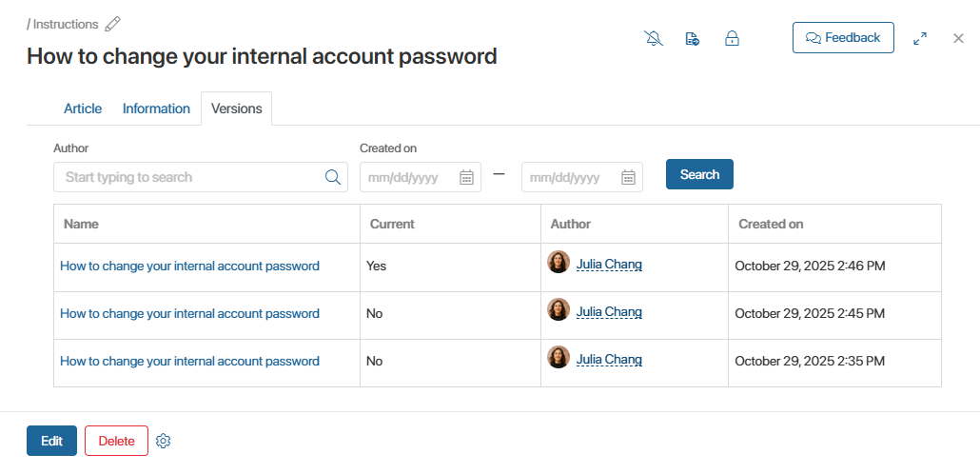Expand the article to full screen
980x474 pixels.
pyautogui.click(x=920, y=39)
